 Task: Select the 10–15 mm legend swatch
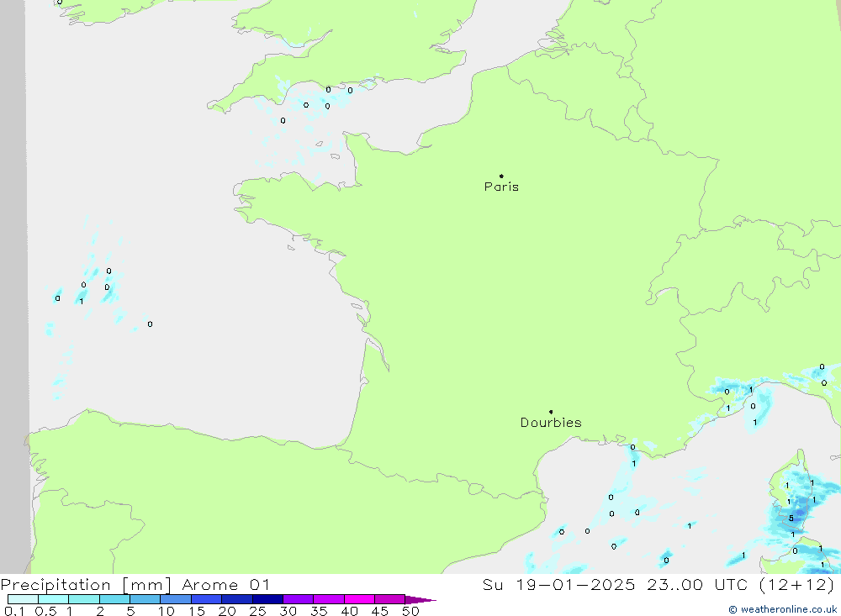coord(176,599)
